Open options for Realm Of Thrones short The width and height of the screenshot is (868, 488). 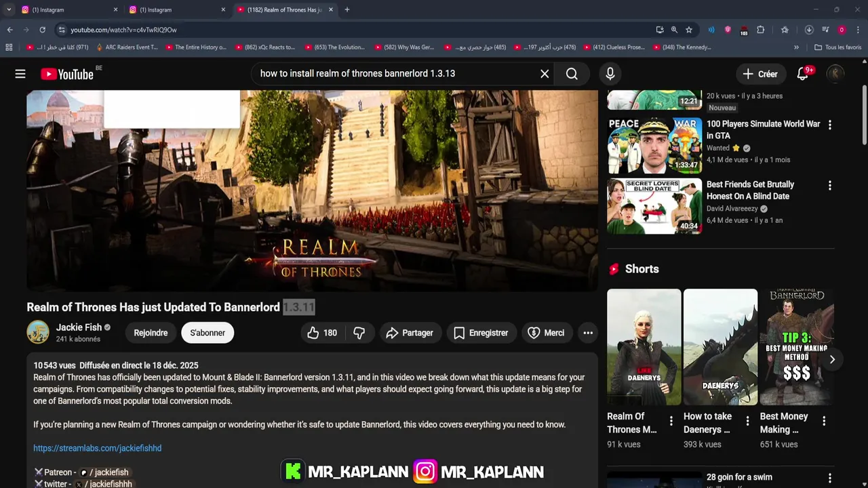(671, 421)
